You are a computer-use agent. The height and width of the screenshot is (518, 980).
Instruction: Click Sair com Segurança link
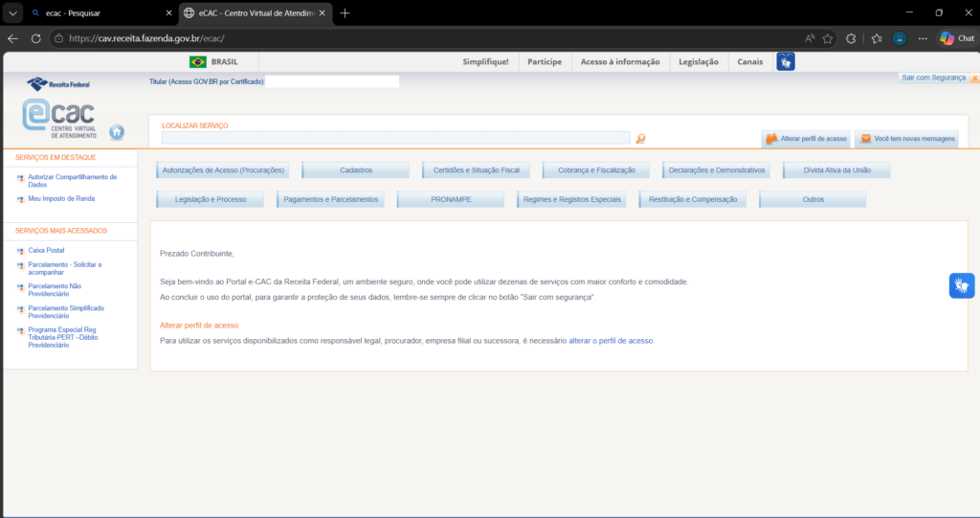coord(934,78)
